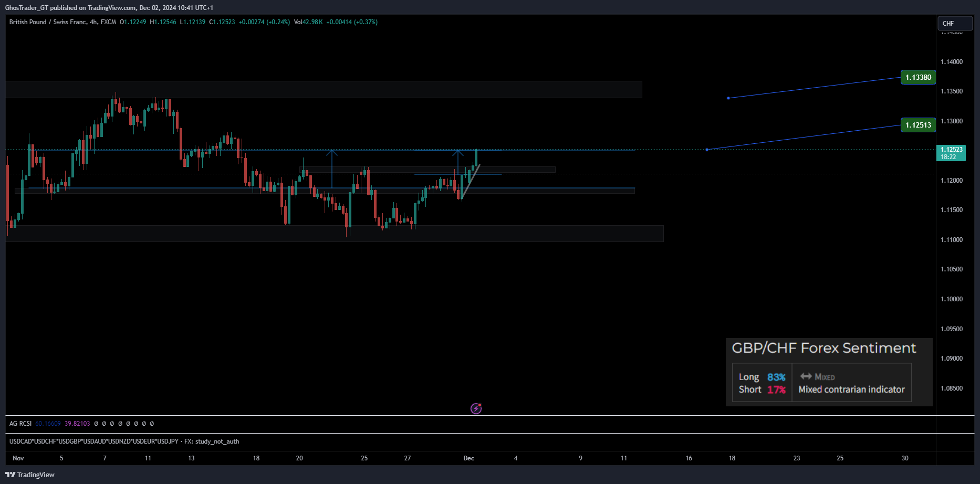Click the price change value +0.00274 (+0.24%)
This screenshot has width=980, height=484.
coord(264,22)
